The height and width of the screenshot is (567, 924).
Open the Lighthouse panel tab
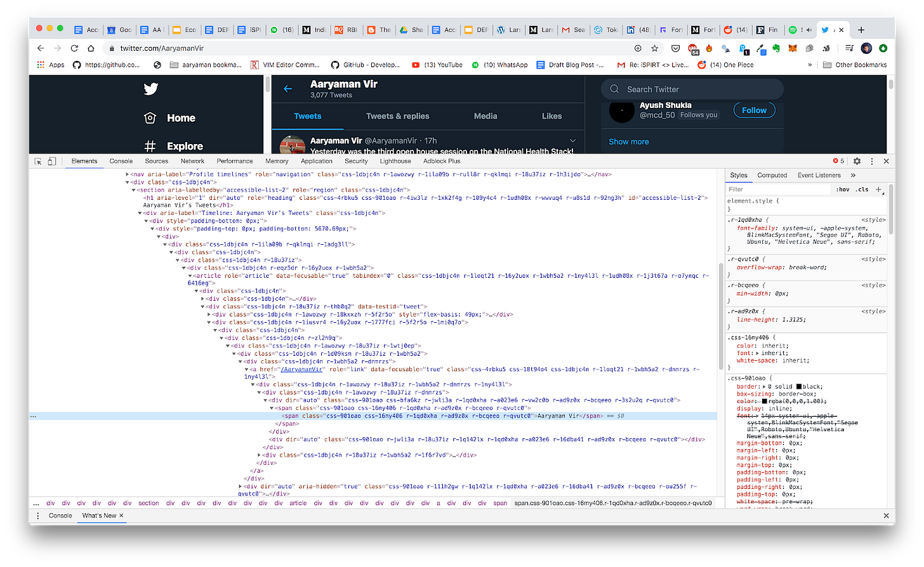(x=395, y=161)
